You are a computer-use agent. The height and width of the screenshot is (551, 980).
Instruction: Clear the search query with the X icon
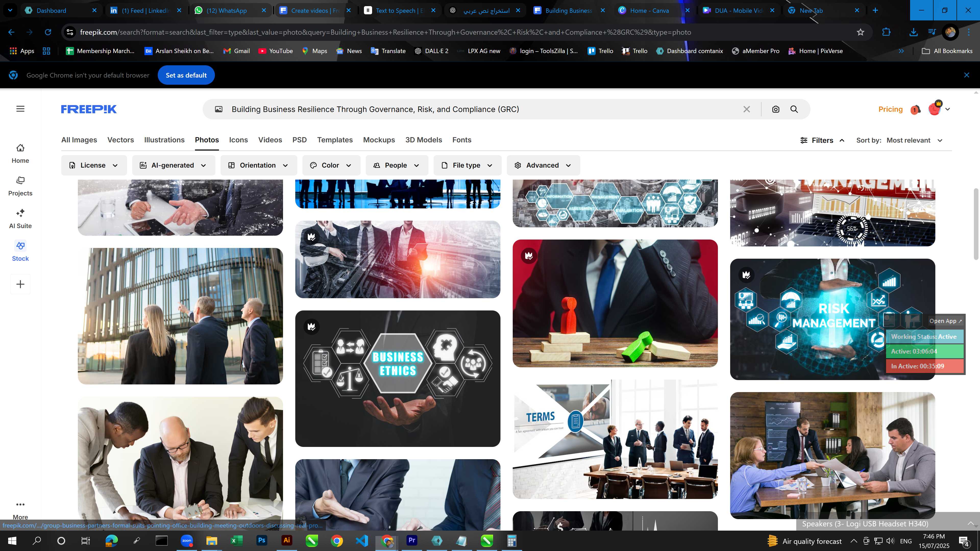point(746,109)
